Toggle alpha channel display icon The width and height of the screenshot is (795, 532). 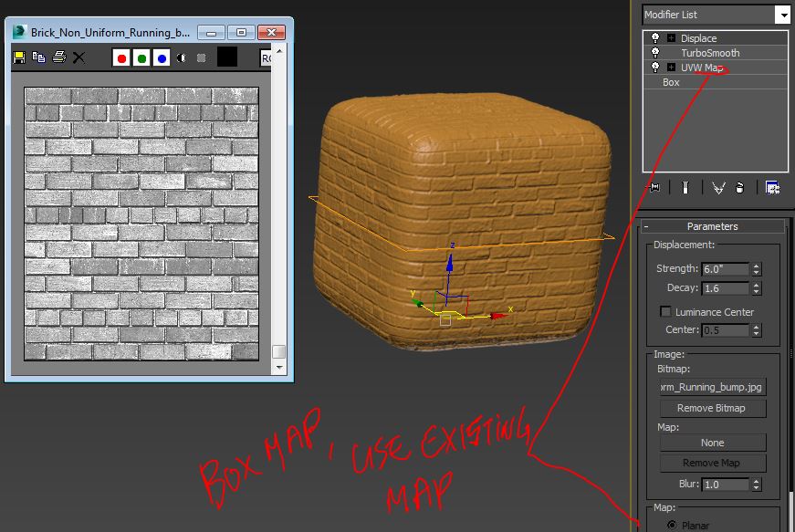[182, 58]
